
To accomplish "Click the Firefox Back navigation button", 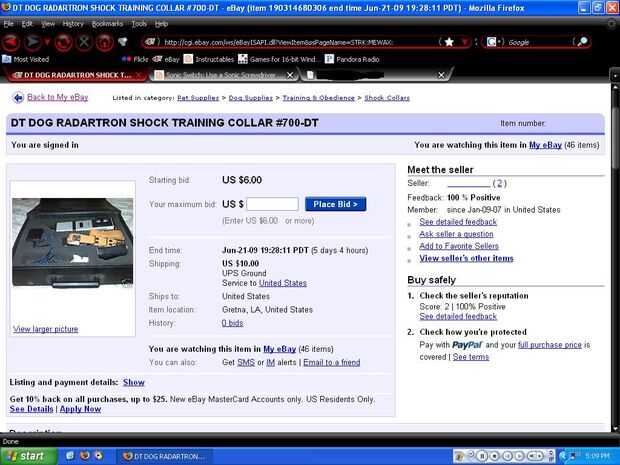I will (x=11, y=42).
